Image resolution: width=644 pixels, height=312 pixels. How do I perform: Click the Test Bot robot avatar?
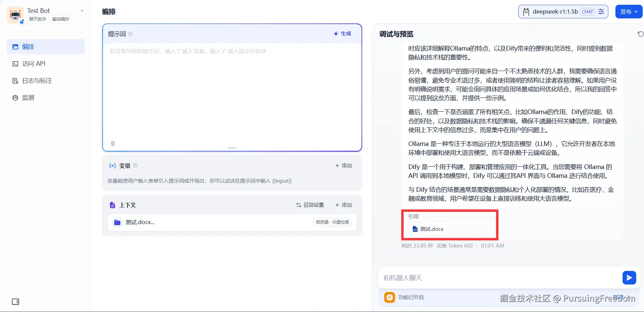[x=15, y=15]
